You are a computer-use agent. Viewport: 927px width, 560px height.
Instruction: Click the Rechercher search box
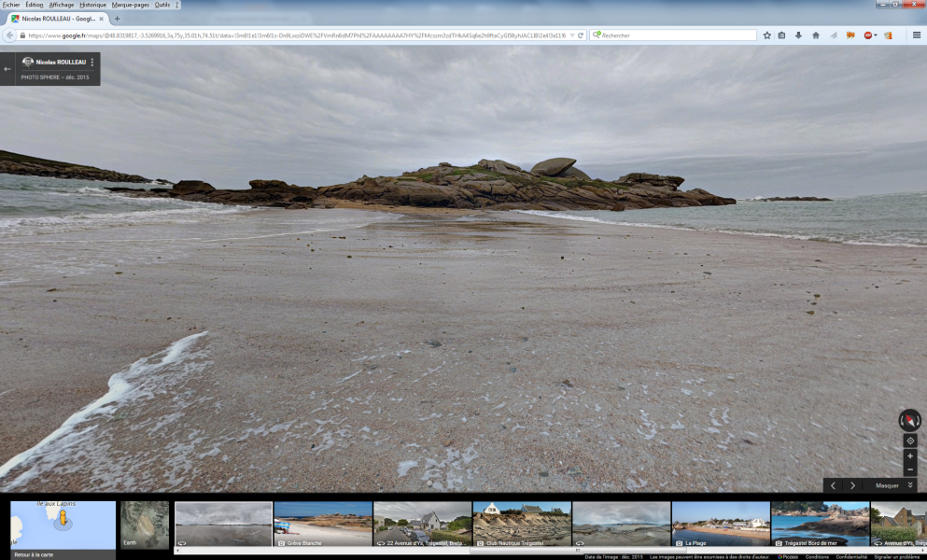coord(674,35)
